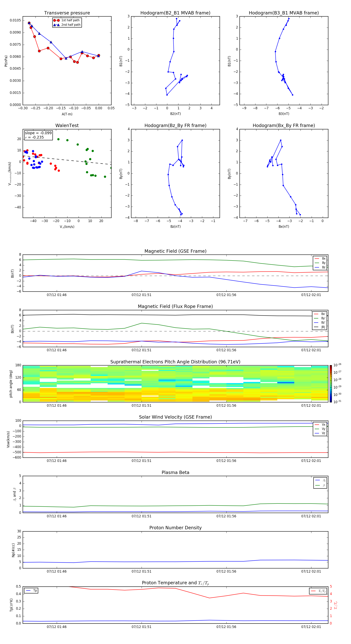Select Vy legend entry in velocity panel
Image resolution: width=351 pixels, height=644 pixels.
(x=320, y=429)
